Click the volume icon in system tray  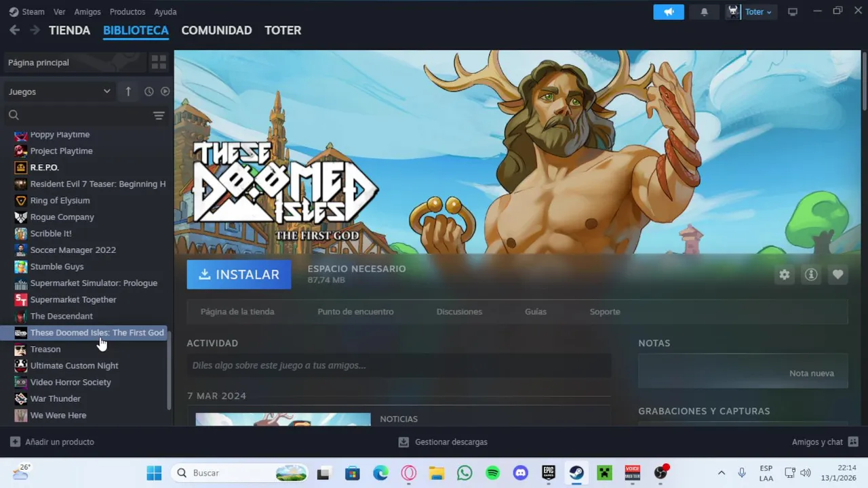[806, 472]
